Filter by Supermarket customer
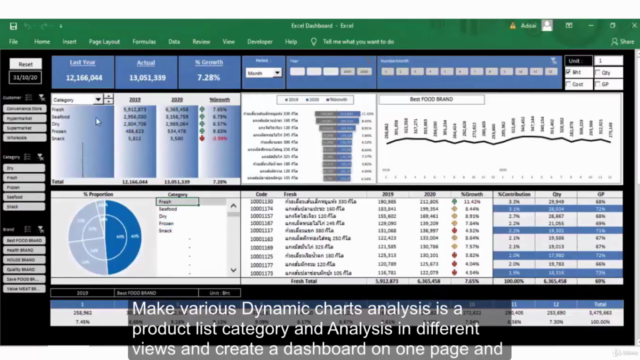 point(24,128)
